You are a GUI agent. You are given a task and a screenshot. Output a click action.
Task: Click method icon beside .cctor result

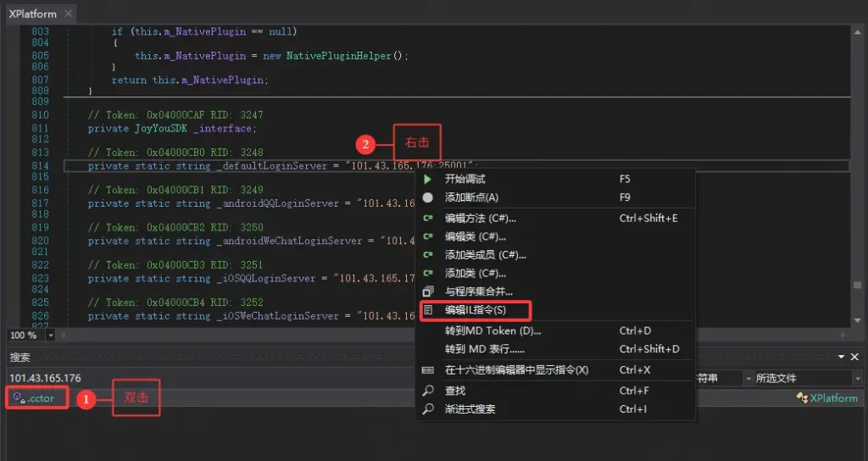pos(19,397)
